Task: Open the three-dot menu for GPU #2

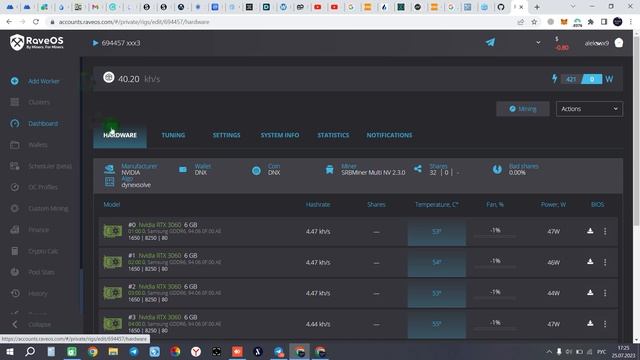Action: tap(605, 293)
